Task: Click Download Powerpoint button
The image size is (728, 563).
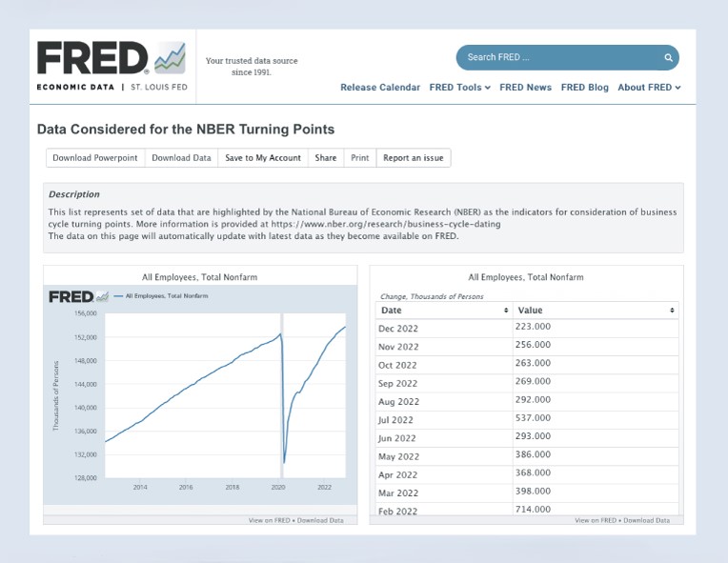Action: (x=95, y=158)
